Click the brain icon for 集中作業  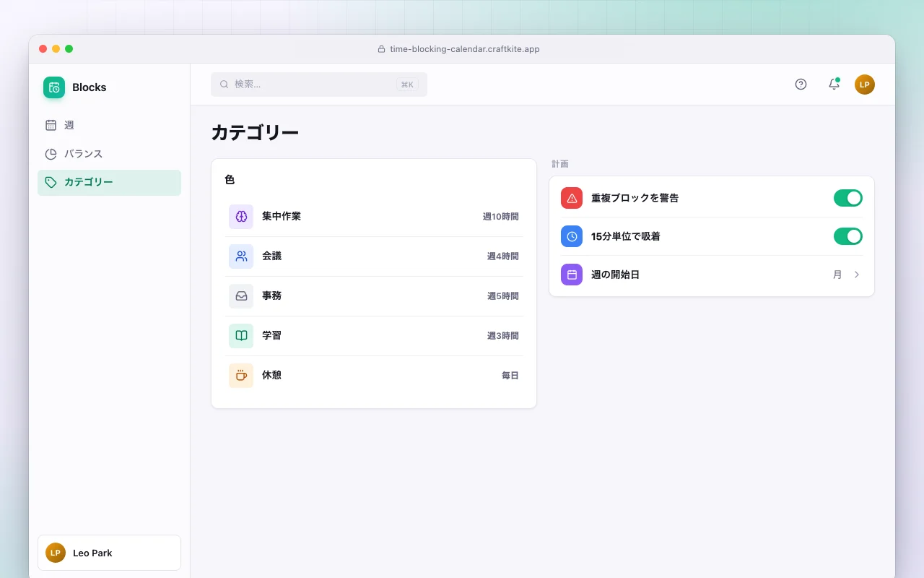pyautogui.click(x=241, y=217)
